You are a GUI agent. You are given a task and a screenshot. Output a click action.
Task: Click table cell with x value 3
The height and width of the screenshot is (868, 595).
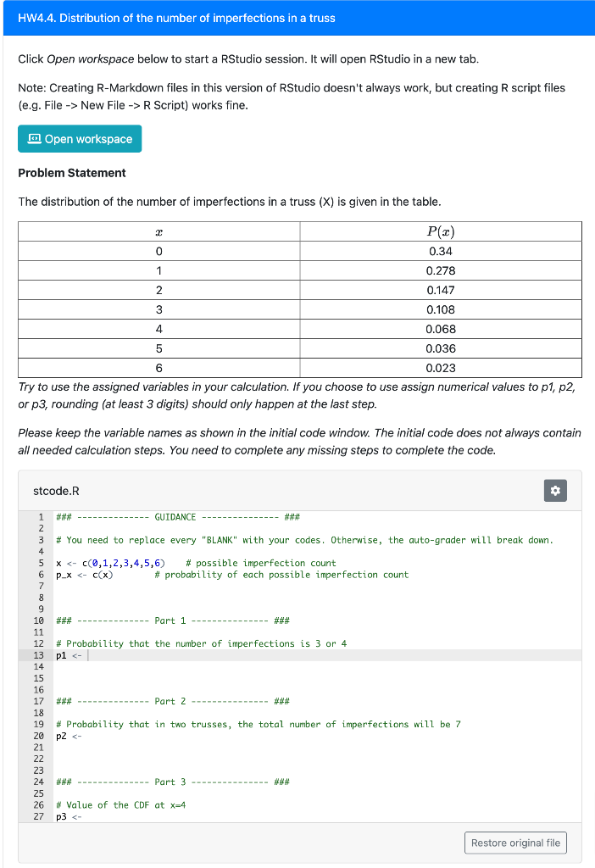coord(158,309)
